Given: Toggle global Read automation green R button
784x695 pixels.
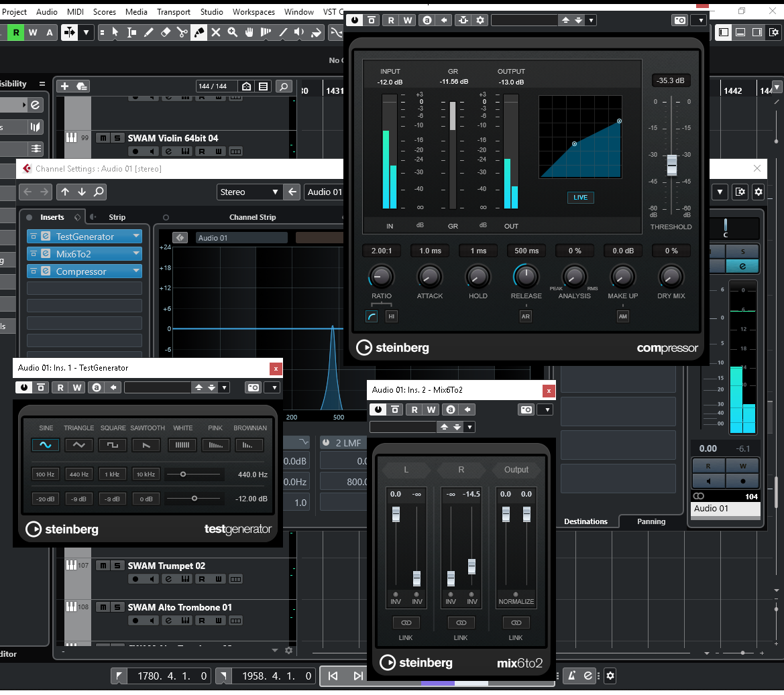Looking at the screenshot, I should tap(16, 32).
